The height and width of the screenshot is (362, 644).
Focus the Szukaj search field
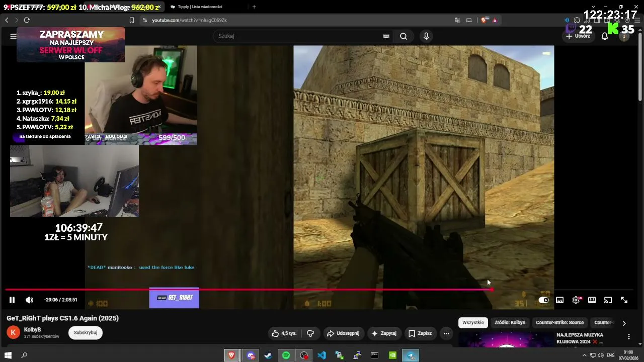pyautogui.click(x=299, y=36)
